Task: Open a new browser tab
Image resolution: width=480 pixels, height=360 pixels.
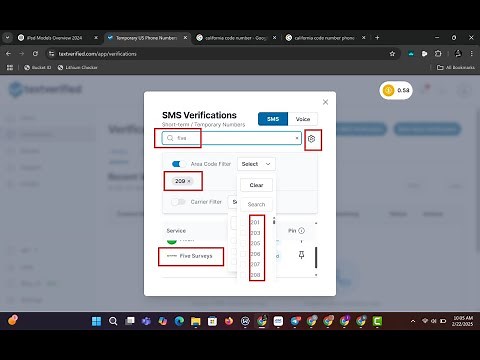Action: (x=377, y=38)
